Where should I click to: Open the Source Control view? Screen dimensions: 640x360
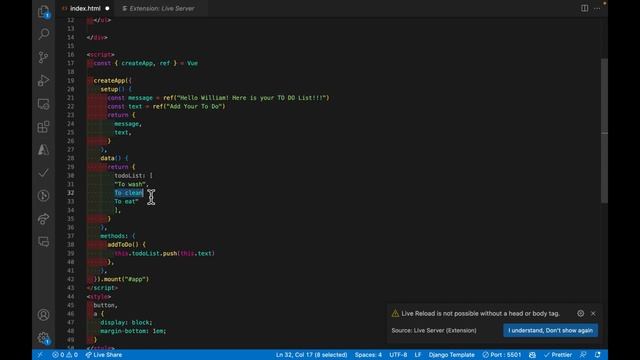coord(43,57)
